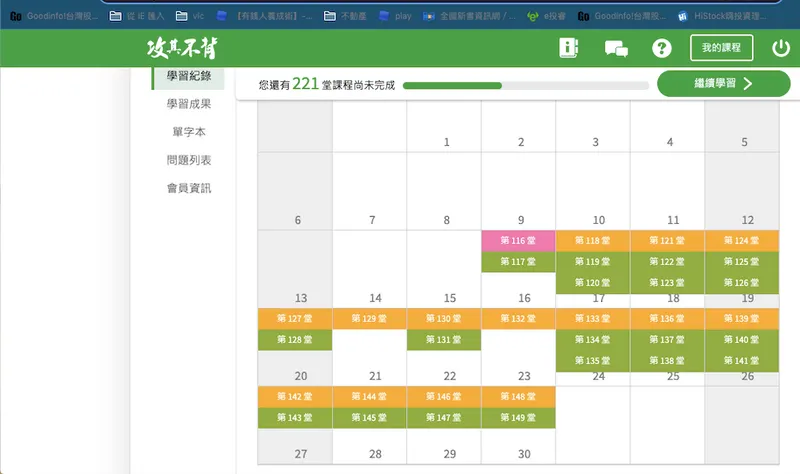Open lesson 第 139 堂

point(741,319)
